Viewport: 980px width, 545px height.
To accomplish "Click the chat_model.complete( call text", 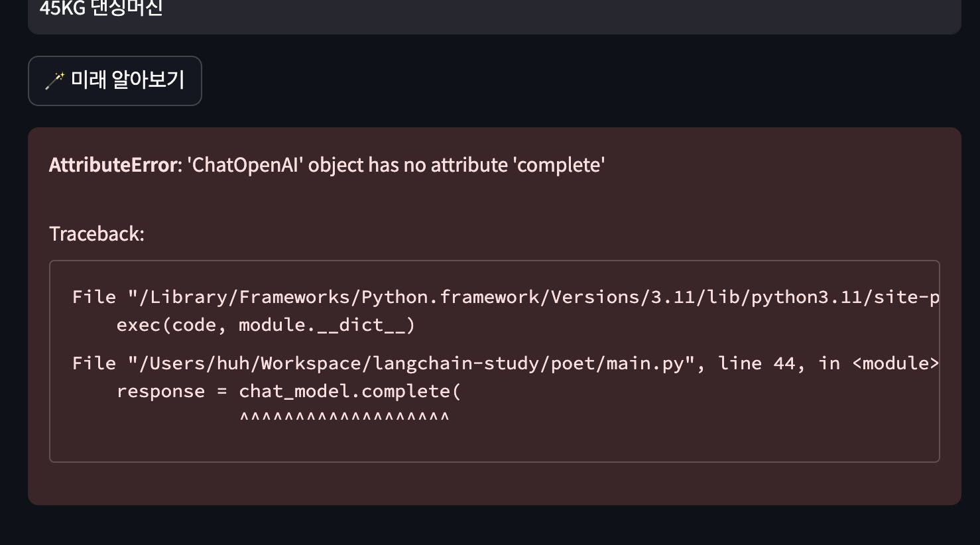I will 349,391.
